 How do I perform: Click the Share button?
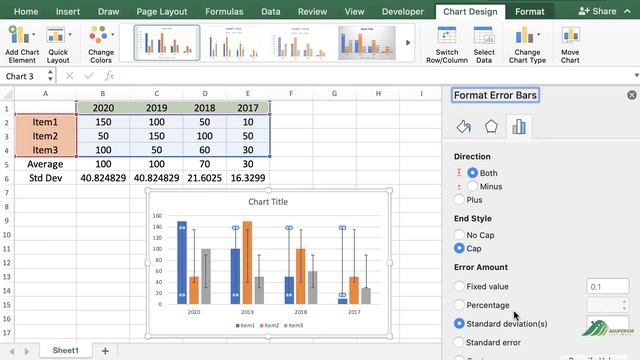[598, 11]
